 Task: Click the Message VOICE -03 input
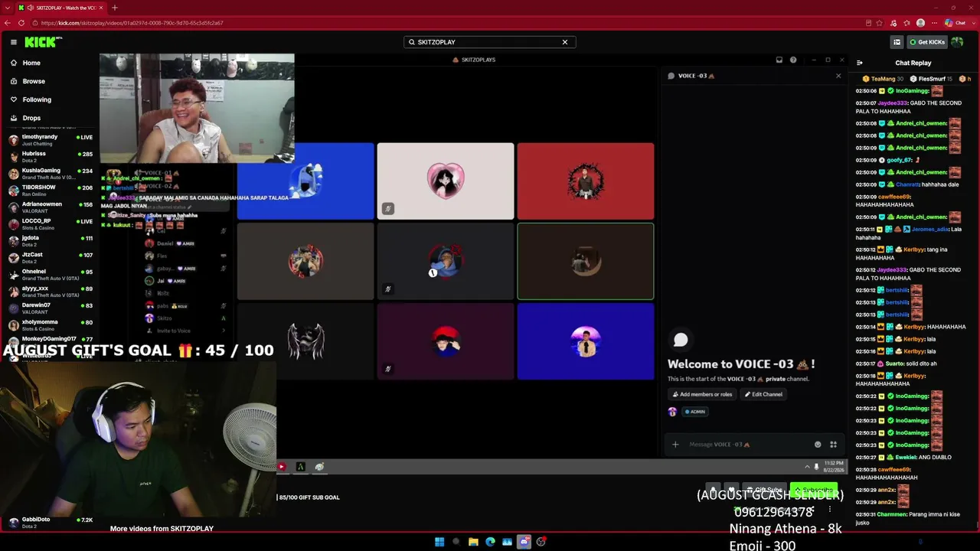746,445
